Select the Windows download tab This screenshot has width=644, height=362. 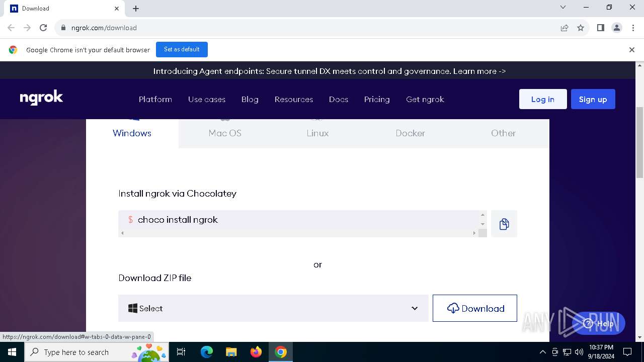[132, 133]
